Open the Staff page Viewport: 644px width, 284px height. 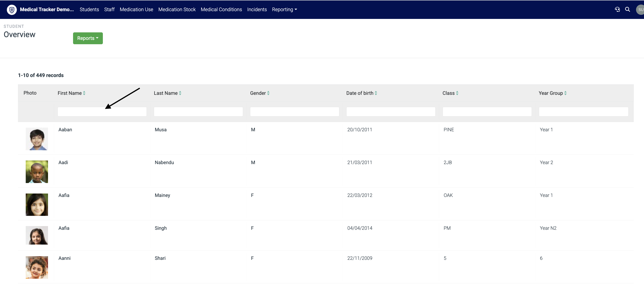pyautogui.click(x=109, y=10)
